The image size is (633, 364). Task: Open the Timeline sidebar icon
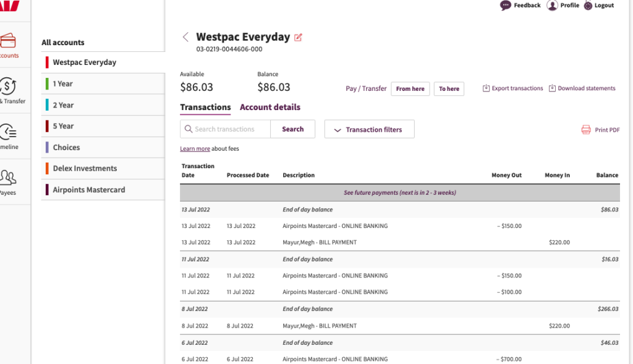point(8,132)
